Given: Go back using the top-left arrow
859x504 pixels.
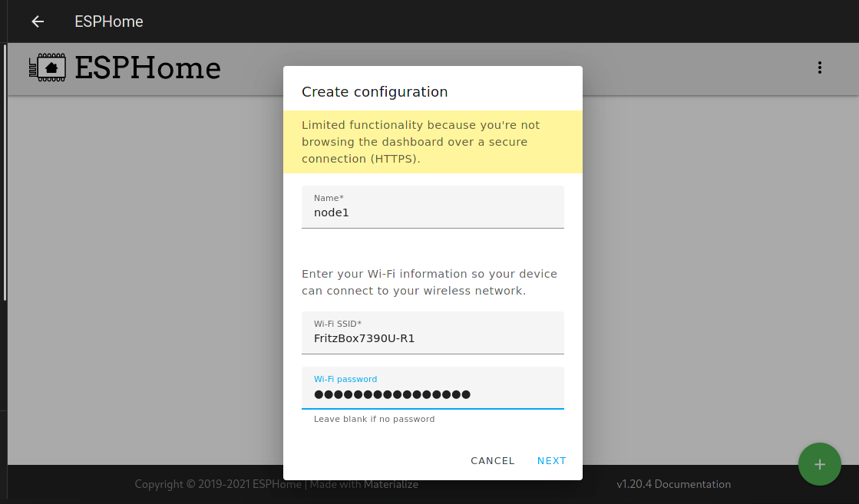Looking at the screenshot, I should [x=38, y=21].
